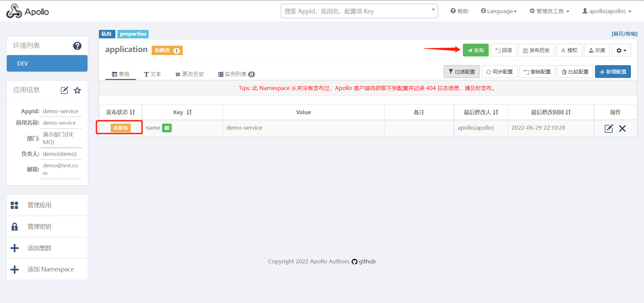Switch to the 文本 tab
Screen dimensions: 644x303
153,74
